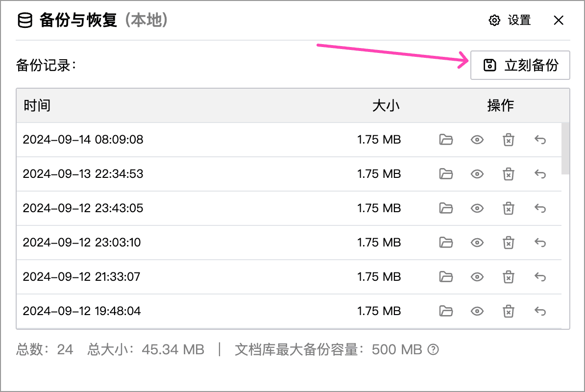
Task: Click 立刻备份 backup now button
Action: coord(520,65)
